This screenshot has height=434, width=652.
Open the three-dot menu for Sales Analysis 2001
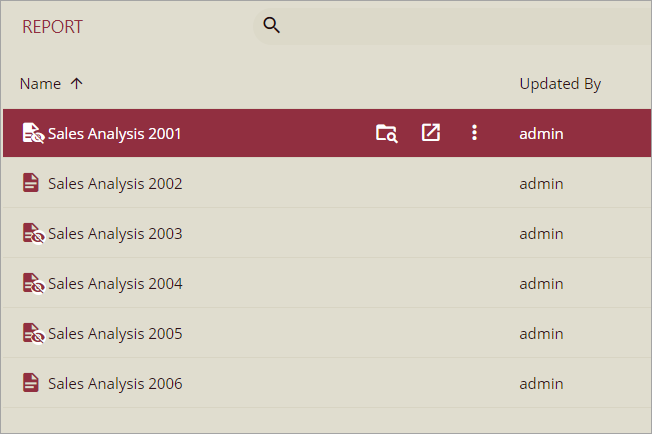(x=474, y=133)
